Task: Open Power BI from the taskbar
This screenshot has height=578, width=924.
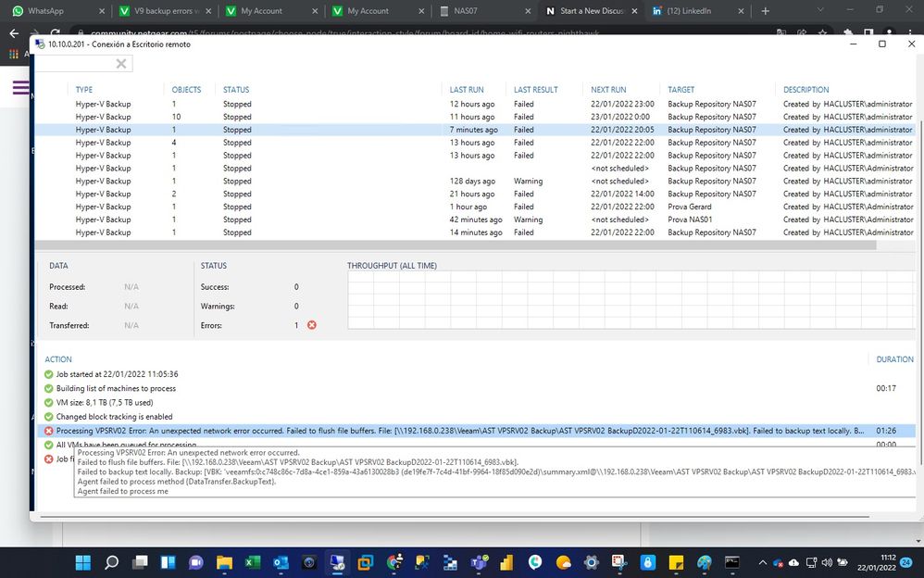Action: pos(506,562)
